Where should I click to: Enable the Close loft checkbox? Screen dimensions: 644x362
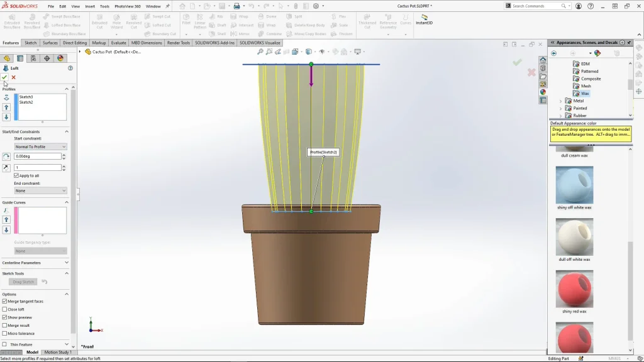click(x=5, y=309)
